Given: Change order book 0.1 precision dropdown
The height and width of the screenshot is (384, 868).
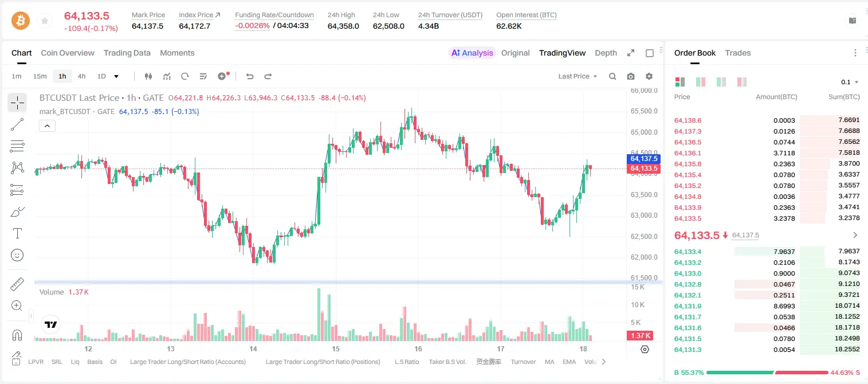Looking at the screenshot, I should point(850,82).
